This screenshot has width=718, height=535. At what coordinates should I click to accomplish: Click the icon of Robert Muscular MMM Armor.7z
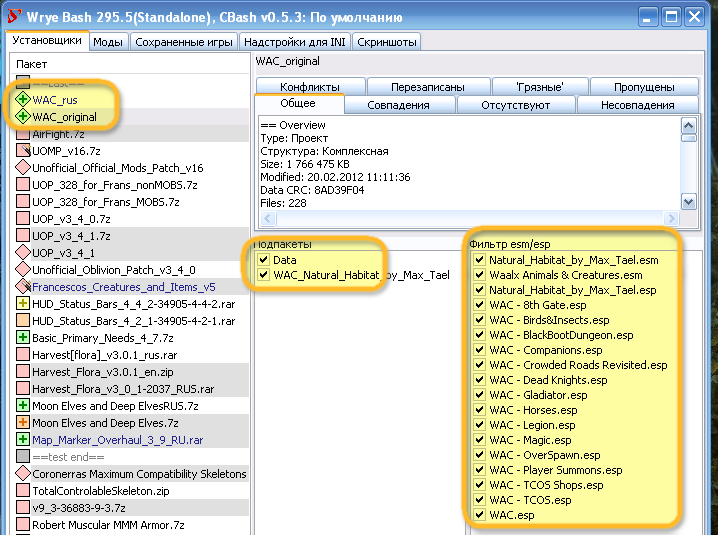22,524
